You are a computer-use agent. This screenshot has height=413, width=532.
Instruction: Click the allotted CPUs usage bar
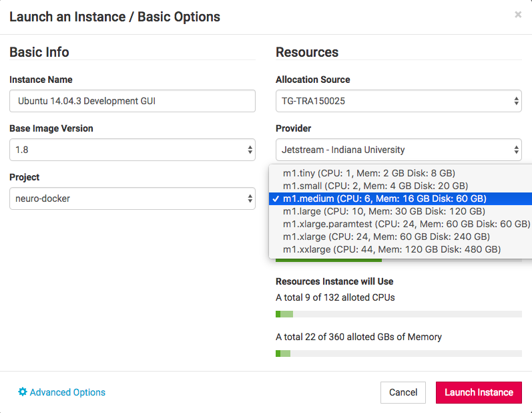[x=398, y=314]
